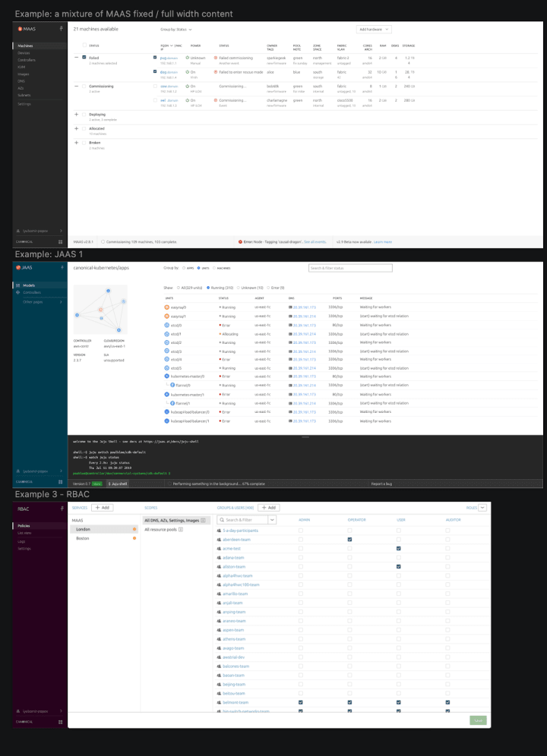Click the user icon in MAAS sidebar footer
The height and width of the screenshot is (756, 547).
pyautogui.click(x=18, y=231)
